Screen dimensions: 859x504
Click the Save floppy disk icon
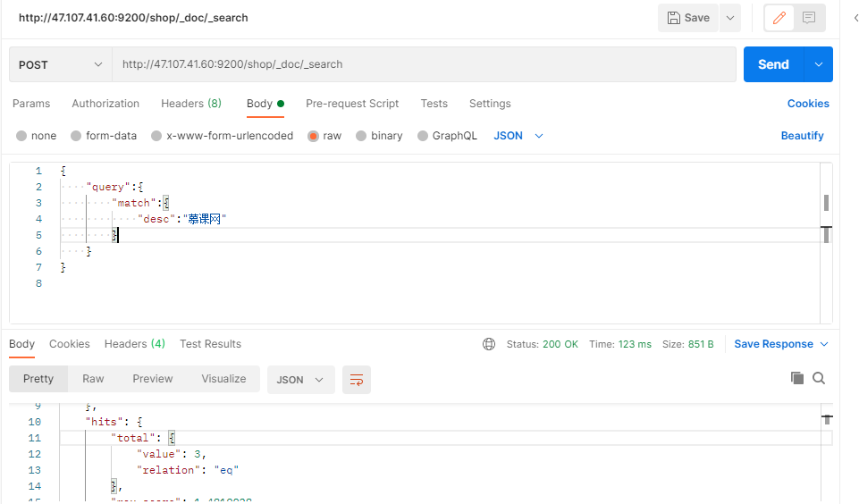click(x=673, y=18)
